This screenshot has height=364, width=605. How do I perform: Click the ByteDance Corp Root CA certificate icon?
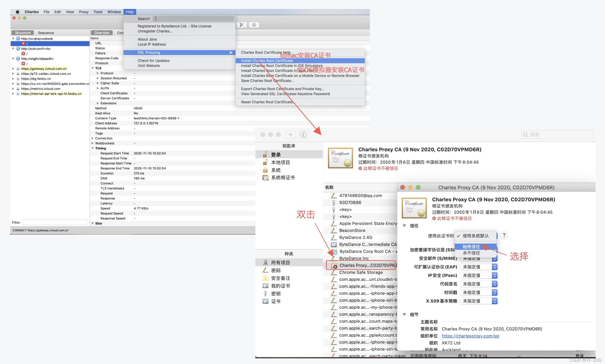[x=334, y=251]
